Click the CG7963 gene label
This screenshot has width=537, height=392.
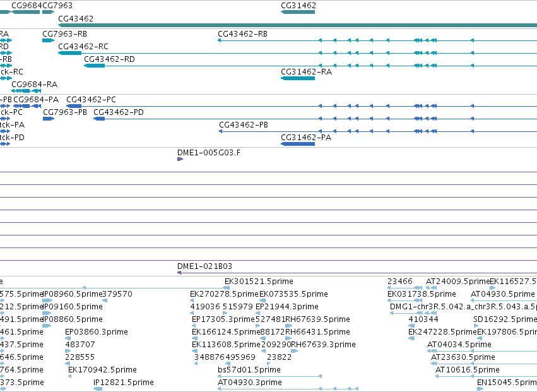tap(57, 6)
